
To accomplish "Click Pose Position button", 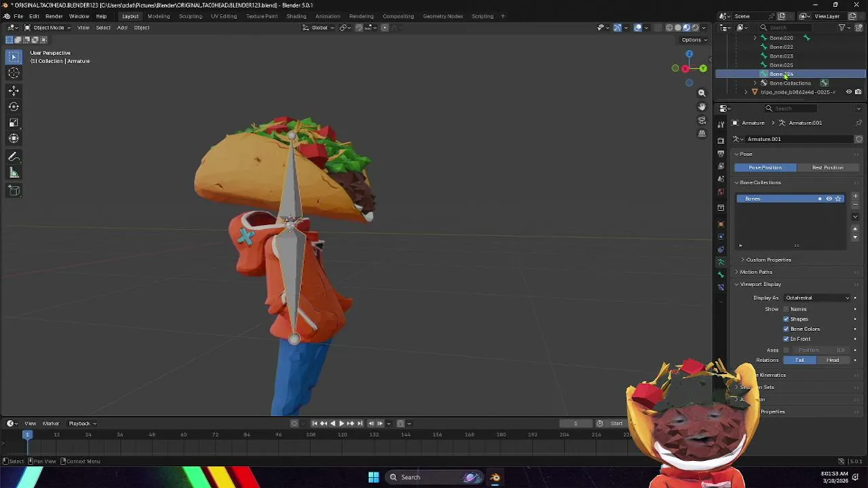I will tap(765, 167).
